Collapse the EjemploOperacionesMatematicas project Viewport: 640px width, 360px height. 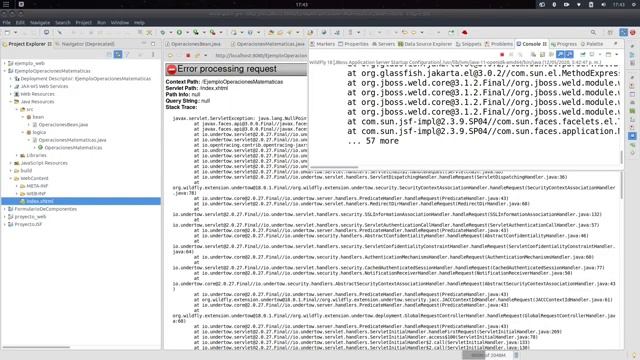[5, 71]
